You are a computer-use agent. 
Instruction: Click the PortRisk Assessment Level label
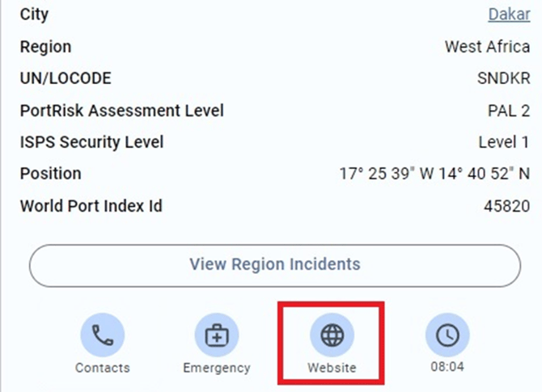coord(121,111)
